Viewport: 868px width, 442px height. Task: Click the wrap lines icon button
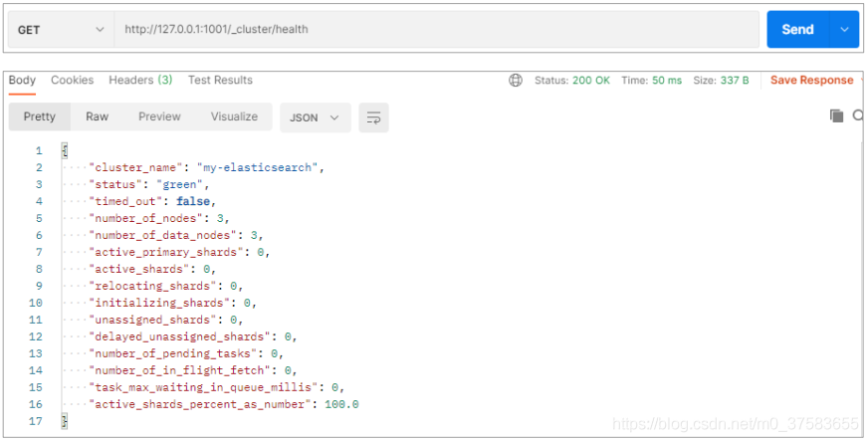coord(373,117)
